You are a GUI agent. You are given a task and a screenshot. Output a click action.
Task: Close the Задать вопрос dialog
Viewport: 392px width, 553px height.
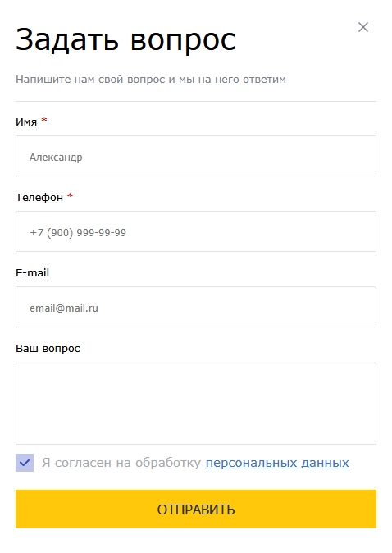363,27
